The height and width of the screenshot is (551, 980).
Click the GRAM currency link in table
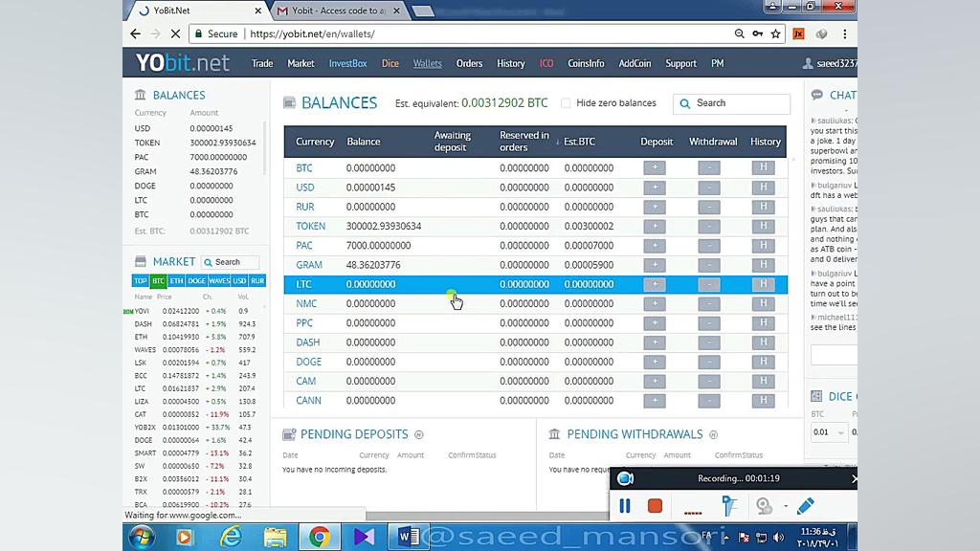309,265
